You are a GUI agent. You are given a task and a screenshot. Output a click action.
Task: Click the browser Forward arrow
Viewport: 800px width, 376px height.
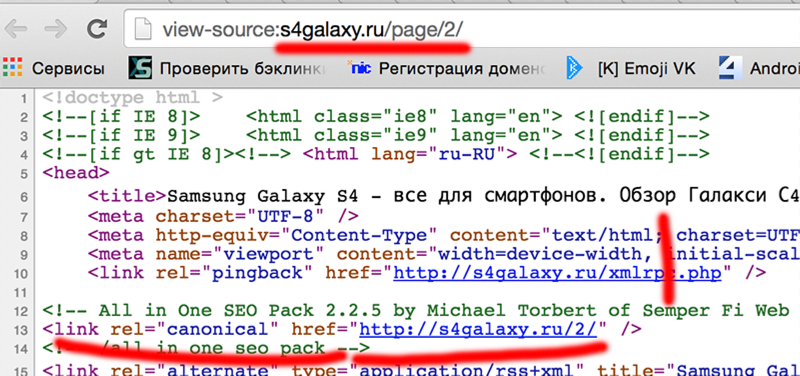[55, 30]
